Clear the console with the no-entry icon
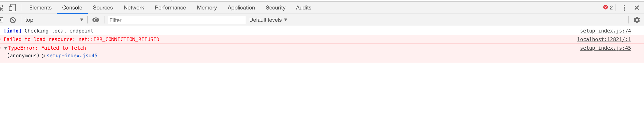644x130 pixels. (13, 20)
